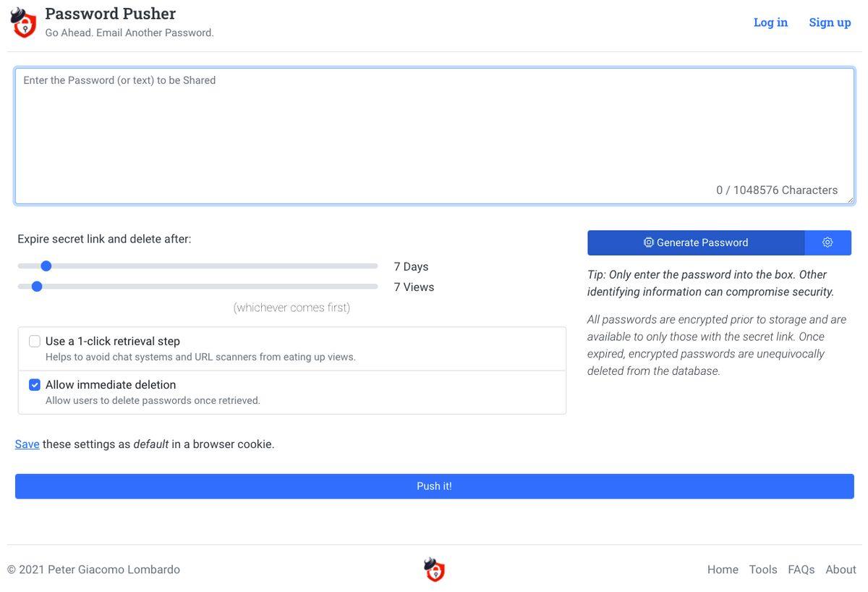Click the 'Use a 1-click retrieval step' label
868x592 pixels.
point(113,341)
